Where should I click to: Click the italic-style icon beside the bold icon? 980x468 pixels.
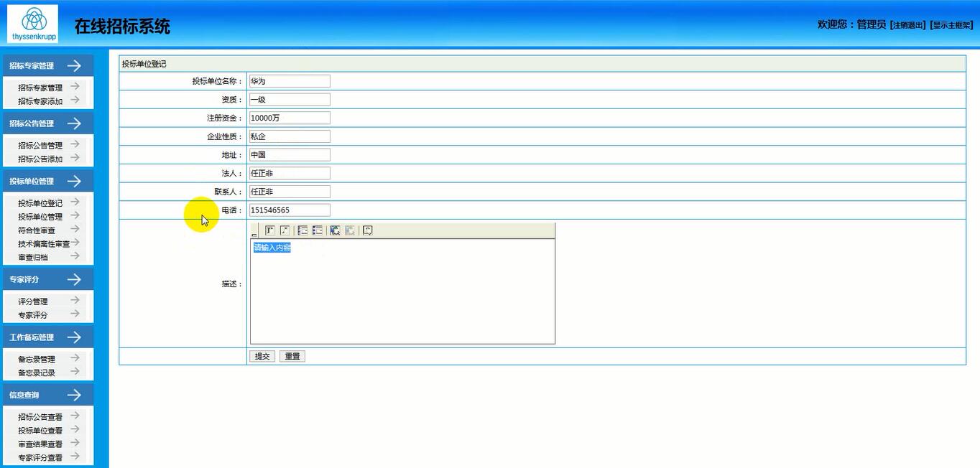coord(285,230)
